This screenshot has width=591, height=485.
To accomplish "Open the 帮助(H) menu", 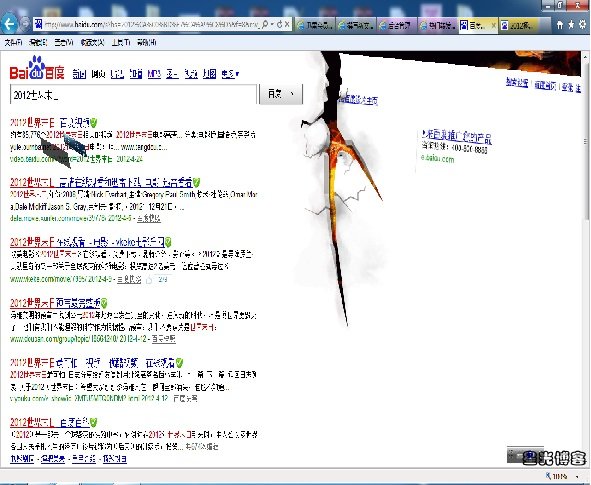I will (x=147, y=43).
